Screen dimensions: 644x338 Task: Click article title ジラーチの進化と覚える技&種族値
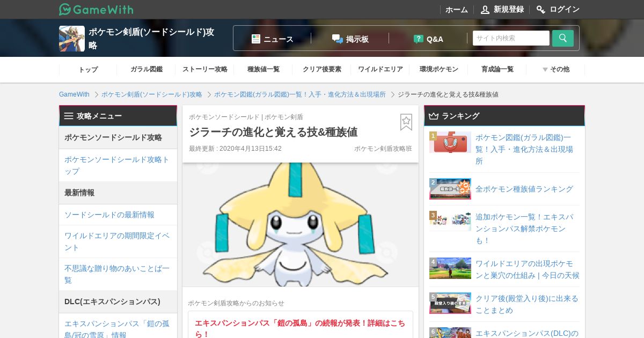273,132
